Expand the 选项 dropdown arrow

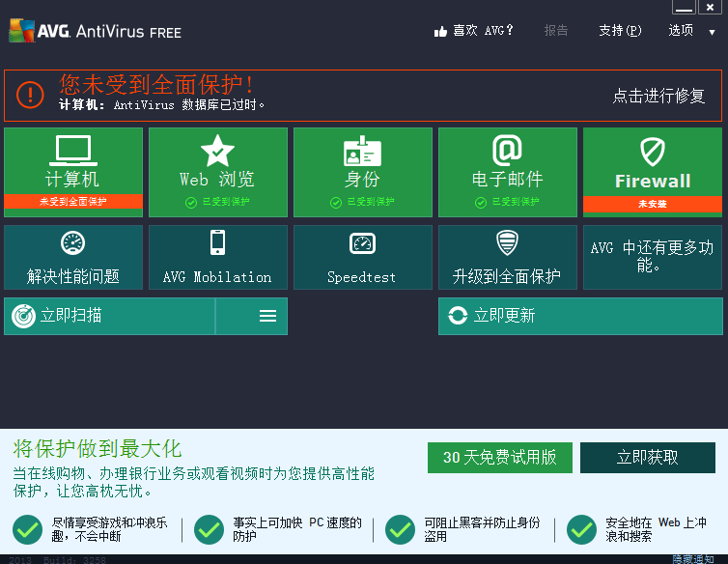(713, 32)
